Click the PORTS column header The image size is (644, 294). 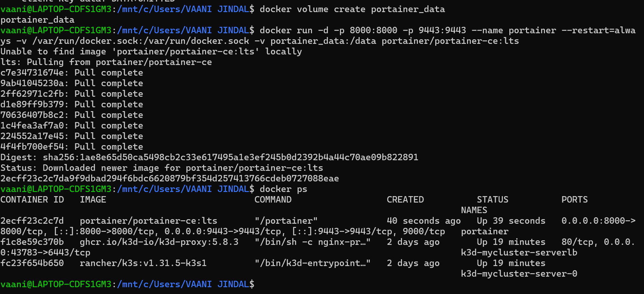[574, 200]
